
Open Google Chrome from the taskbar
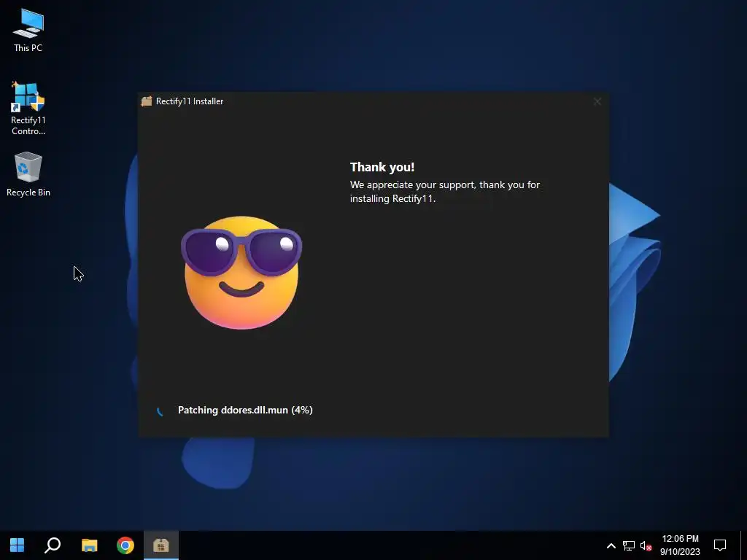pyautogui.click(x=125, y=545)
